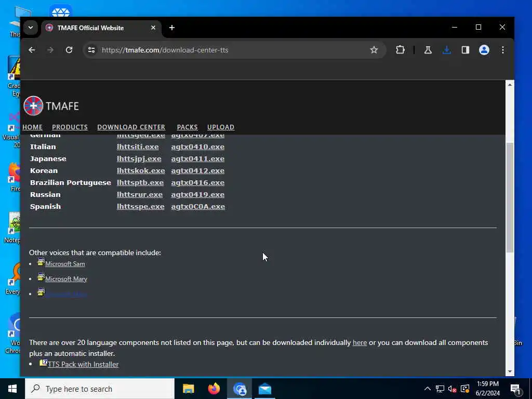Click the 'Italian' language label
Image resolution: width=532 pixels, height=399 pixels.
[x=43, y=147]
